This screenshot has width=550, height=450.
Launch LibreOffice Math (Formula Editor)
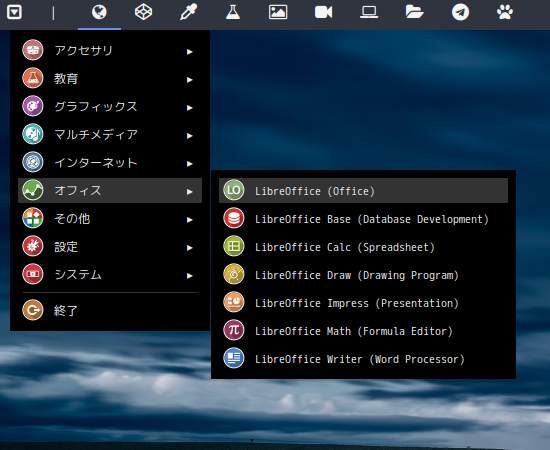click(363, 331)
